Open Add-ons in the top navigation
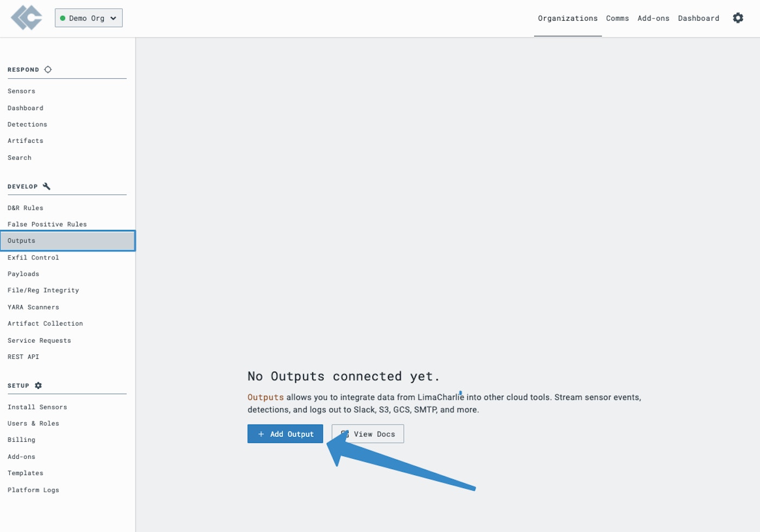 pyautogui.click(x=653, y=18)
